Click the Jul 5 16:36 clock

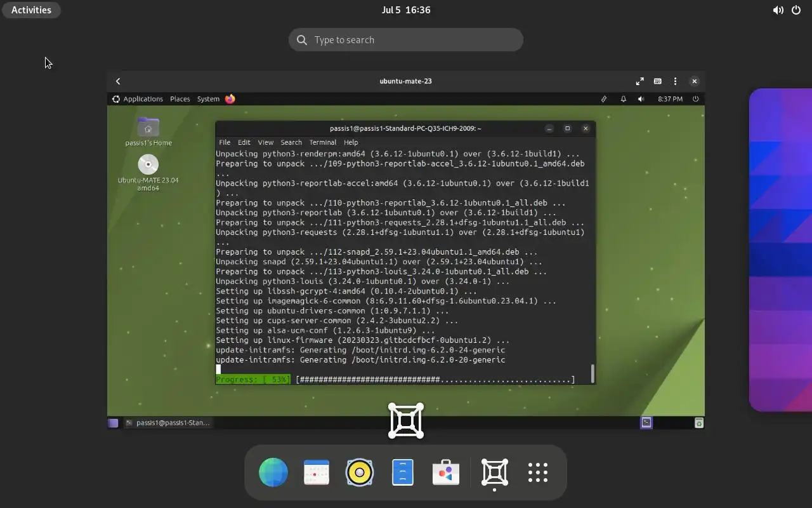[406, 10]
